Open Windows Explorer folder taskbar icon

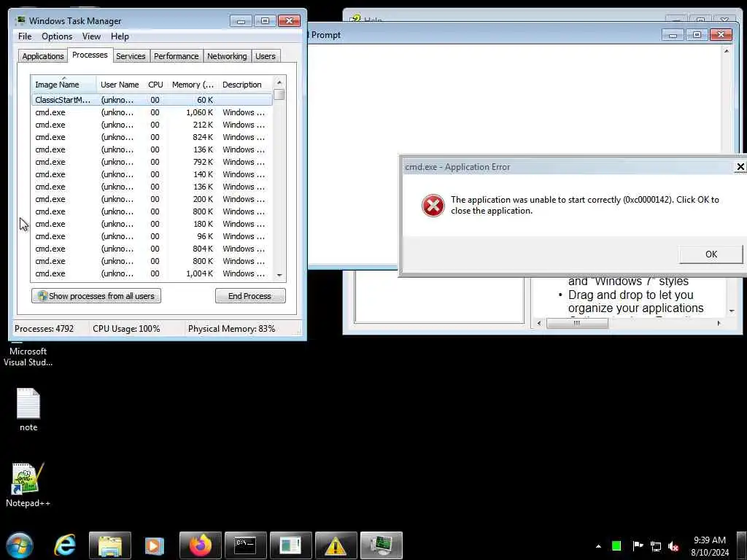coord(110,545)
